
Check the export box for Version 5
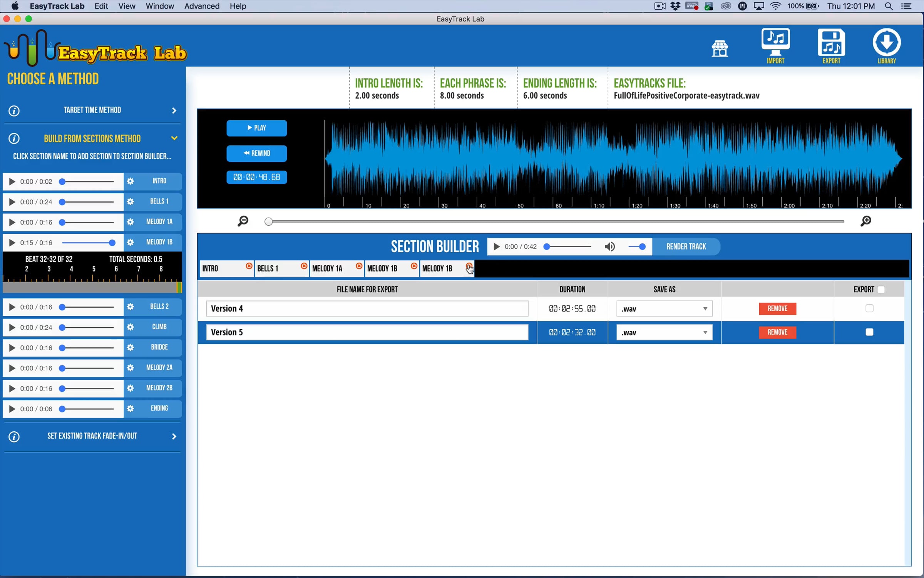[869, 332]
